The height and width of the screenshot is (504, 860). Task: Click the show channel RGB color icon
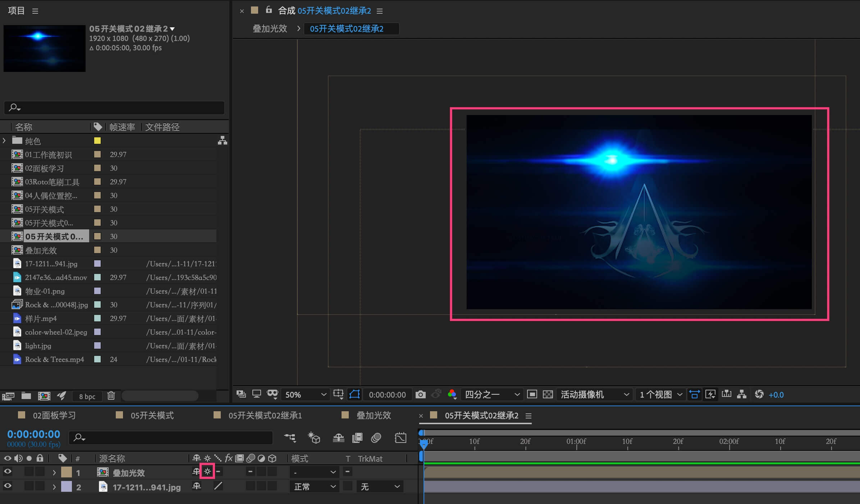(452, 395)
